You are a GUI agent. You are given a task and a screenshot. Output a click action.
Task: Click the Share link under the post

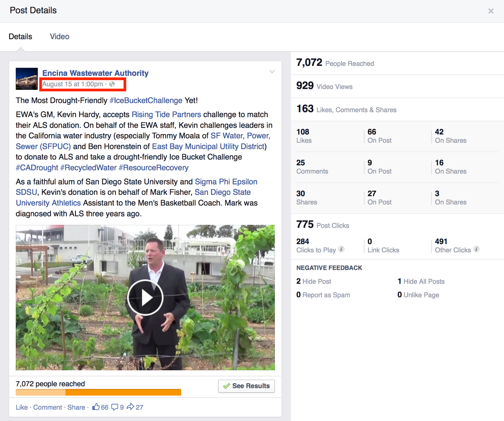tap(76, 407)
